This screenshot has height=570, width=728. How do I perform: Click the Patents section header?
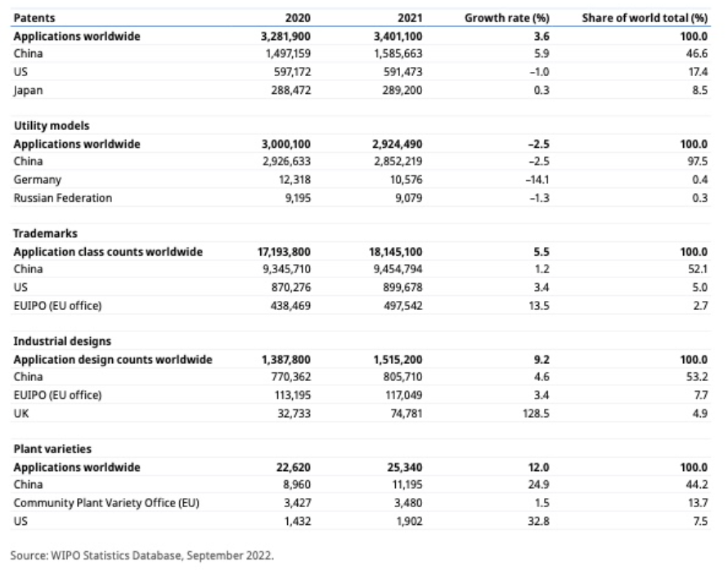34,18
